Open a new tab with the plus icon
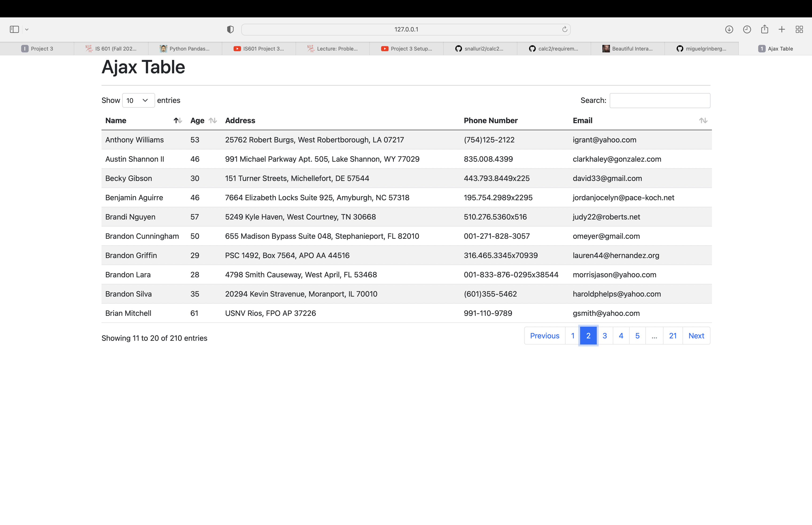 coord(781,29)
